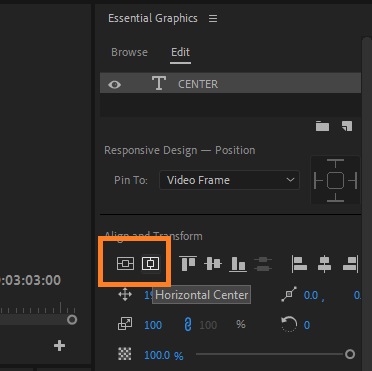Click Align Center Vertically icon

click(213, 264)
